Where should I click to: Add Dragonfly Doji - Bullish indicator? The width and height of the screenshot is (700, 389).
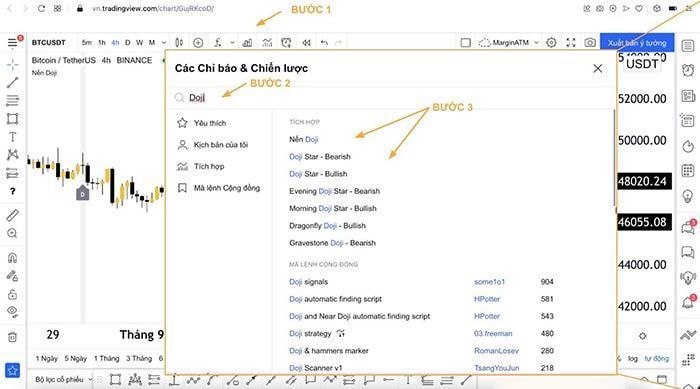[327, 226]
